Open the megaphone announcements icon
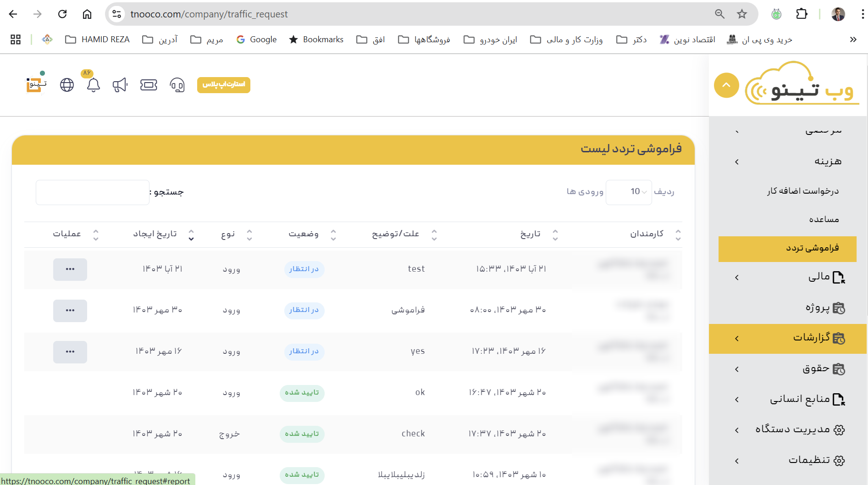Viewport: 868px width, 485px height. coord(120,85)
